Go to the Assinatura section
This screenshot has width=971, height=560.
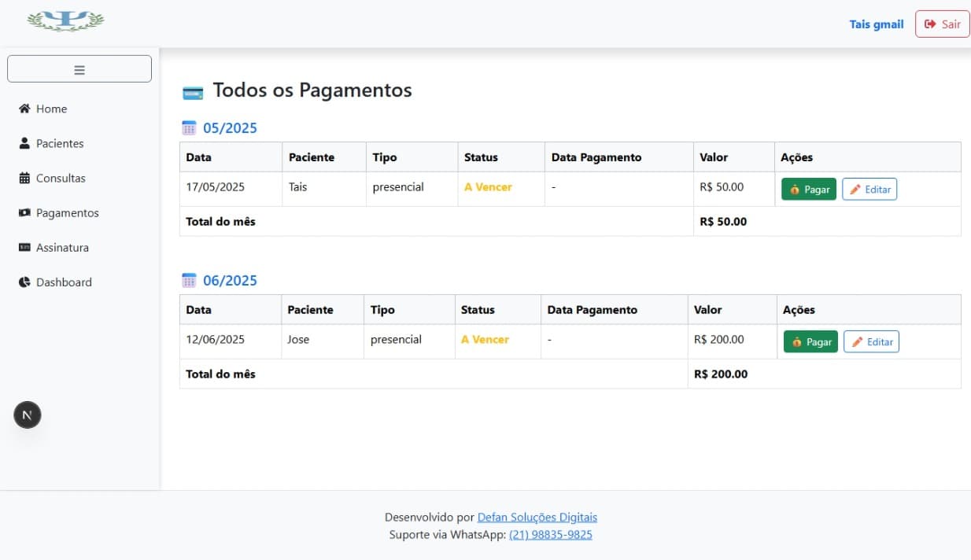62,247
